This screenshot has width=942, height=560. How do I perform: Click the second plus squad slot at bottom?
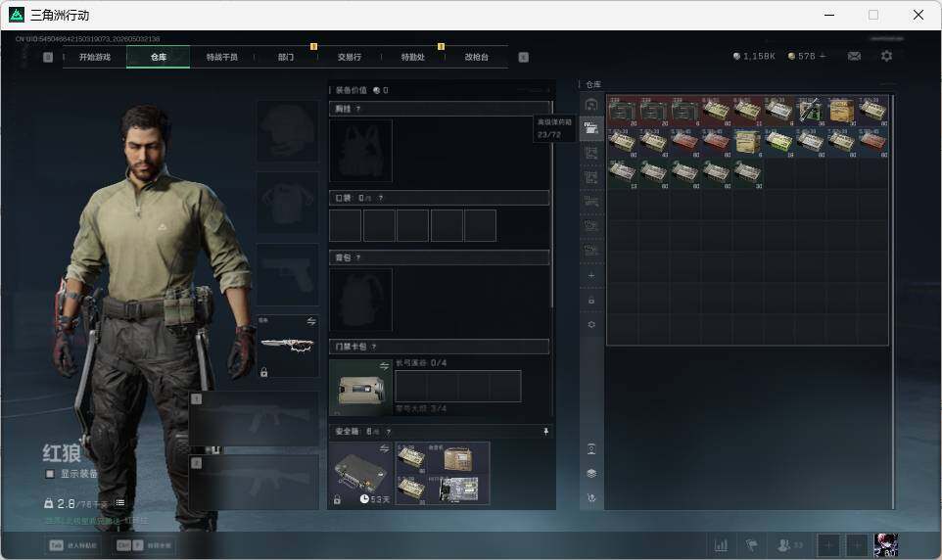tap(857, 545)
